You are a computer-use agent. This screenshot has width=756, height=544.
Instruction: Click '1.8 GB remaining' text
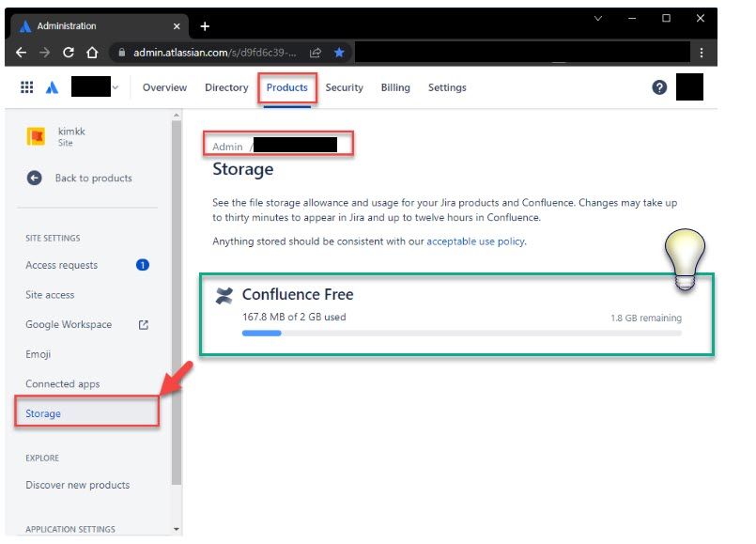646,318
